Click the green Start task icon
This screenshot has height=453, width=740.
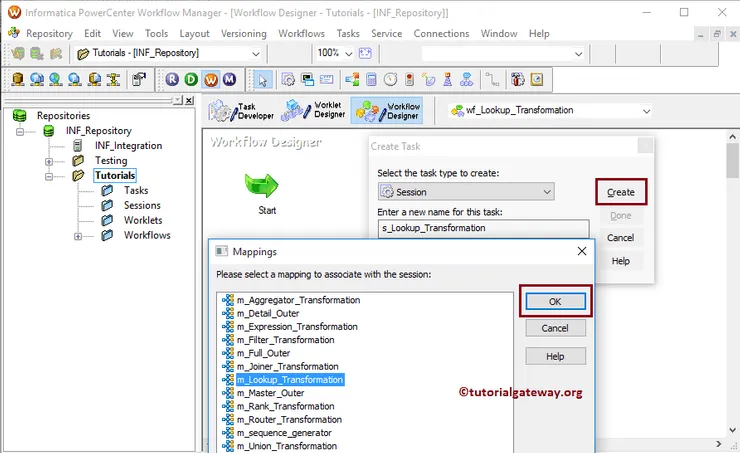pos(261,185)
